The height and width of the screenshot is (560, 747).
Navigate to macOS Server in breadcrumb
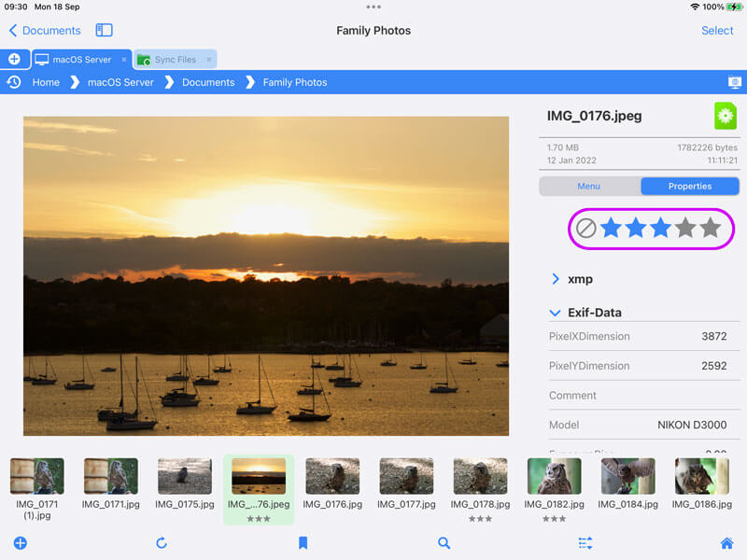(120, 82)
